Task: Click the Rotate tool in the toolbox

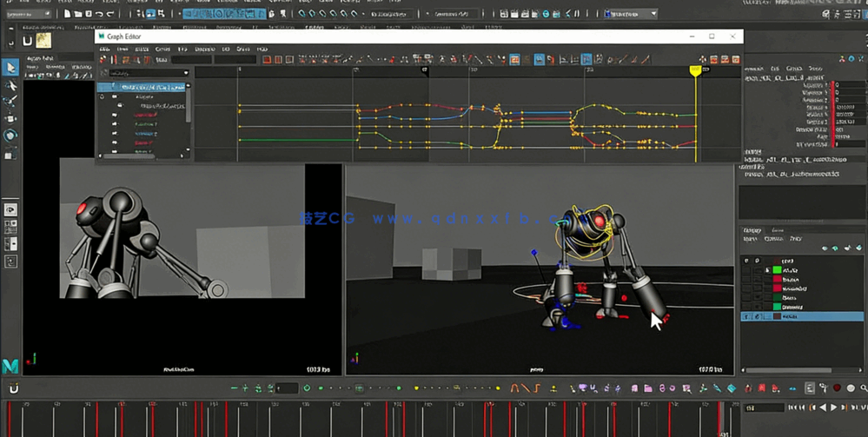Action: tap(10, 136)
